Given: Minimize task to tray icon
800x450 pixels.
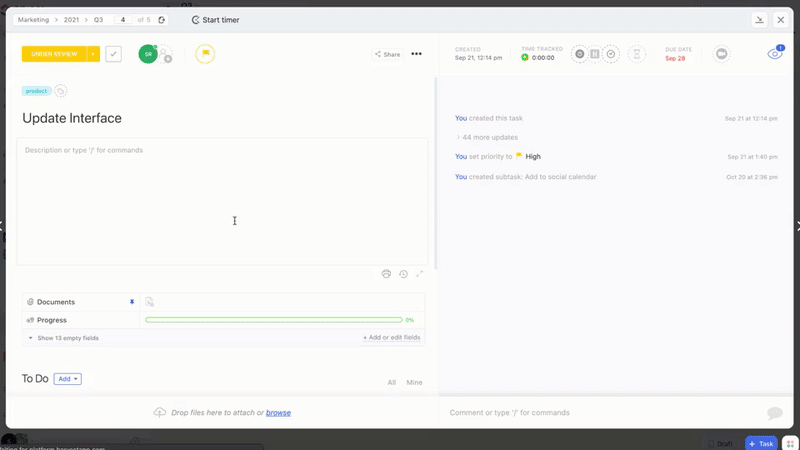Looking at the screenshot, I should click(759, 20).
